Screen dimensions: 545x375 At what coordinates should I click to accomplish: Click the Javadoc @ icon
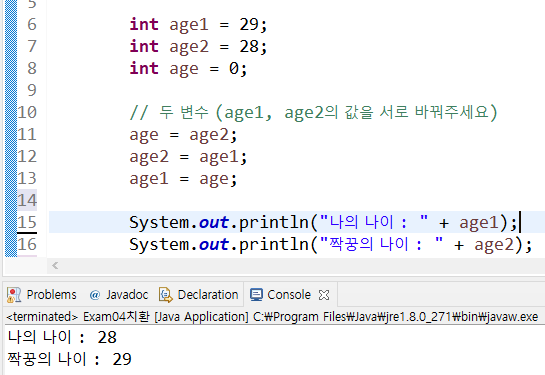coord(94,295)
